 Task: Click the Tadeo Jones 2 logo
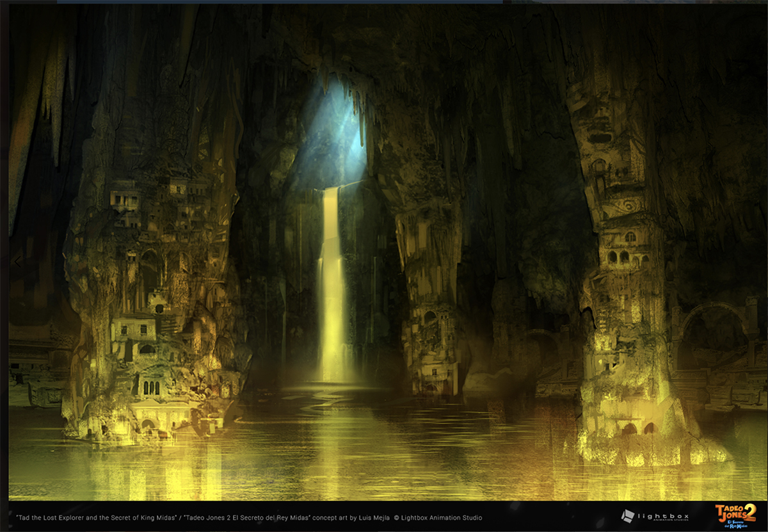[x=735, y=515]
